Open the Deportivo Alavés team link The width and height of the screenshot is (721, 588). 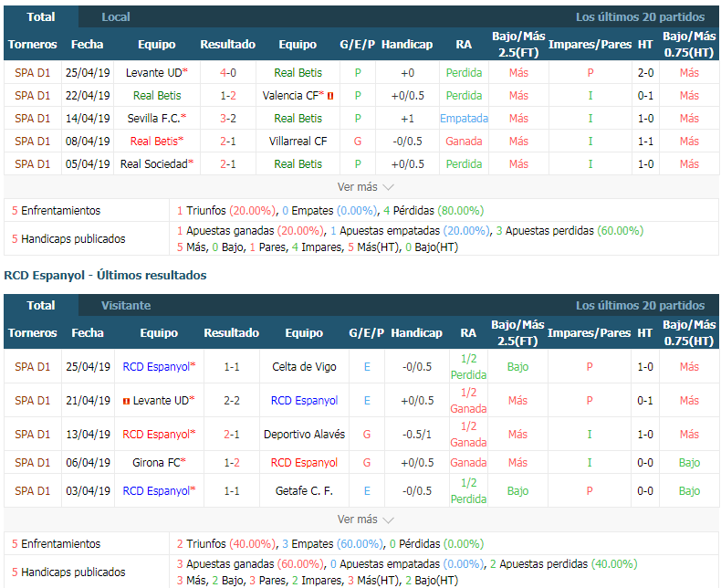point(304,435)
